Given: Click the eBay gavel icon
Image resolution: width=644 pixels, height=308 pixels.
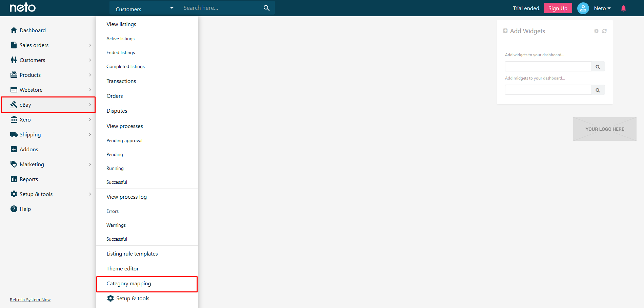Looking at the screenshot, I should click(x=14, y=105).
